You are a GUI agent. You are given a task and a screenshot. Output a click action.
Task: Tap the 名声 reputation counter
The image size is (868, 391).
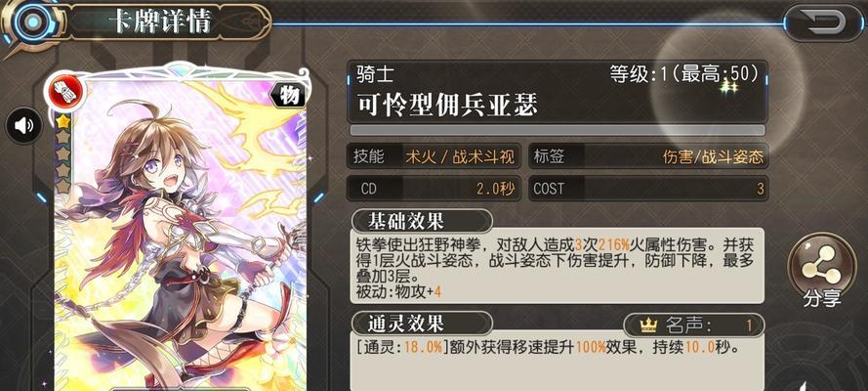694,326
